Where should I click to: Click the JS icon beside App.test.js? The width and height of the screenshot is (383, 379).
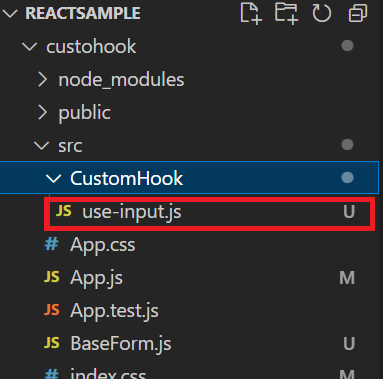click(x=52, y=310)
